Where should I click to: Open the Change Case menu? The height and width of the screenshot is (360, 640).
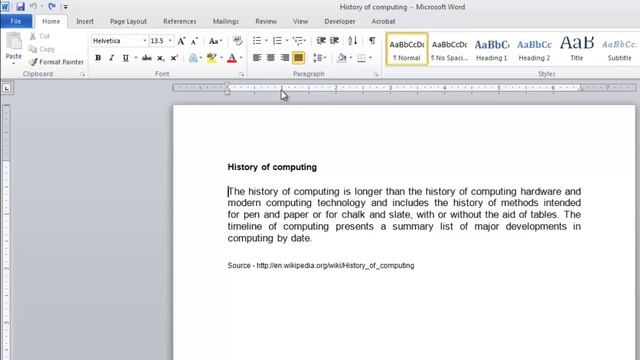pos(215,41)
